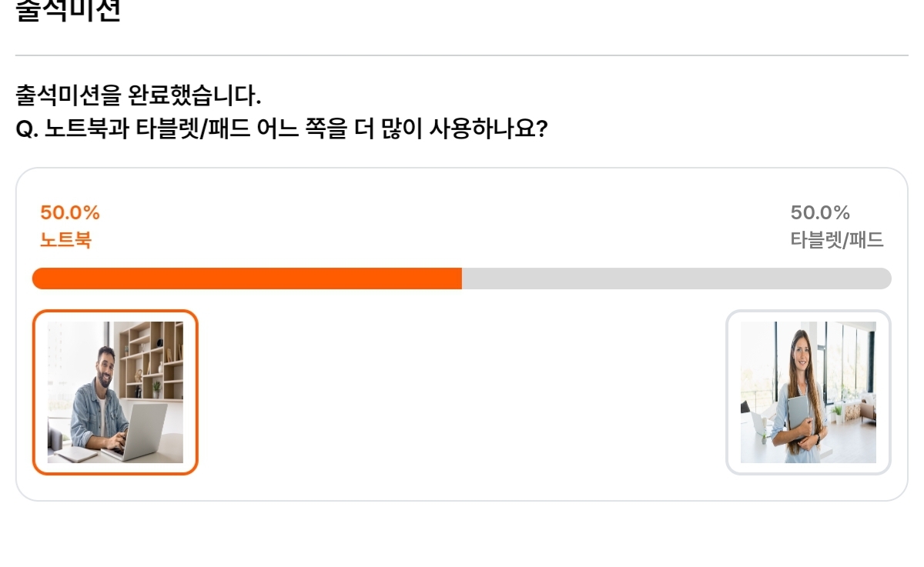Click the wooden bookshelf in the left photo

[151, 360]
